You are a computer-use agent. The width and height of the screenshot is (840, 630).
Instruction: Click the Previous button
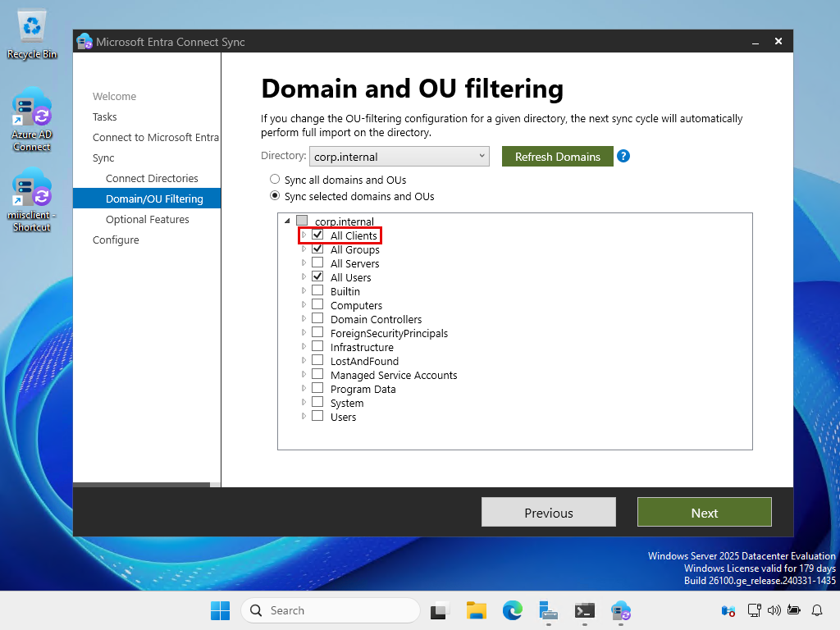point(549,512)
